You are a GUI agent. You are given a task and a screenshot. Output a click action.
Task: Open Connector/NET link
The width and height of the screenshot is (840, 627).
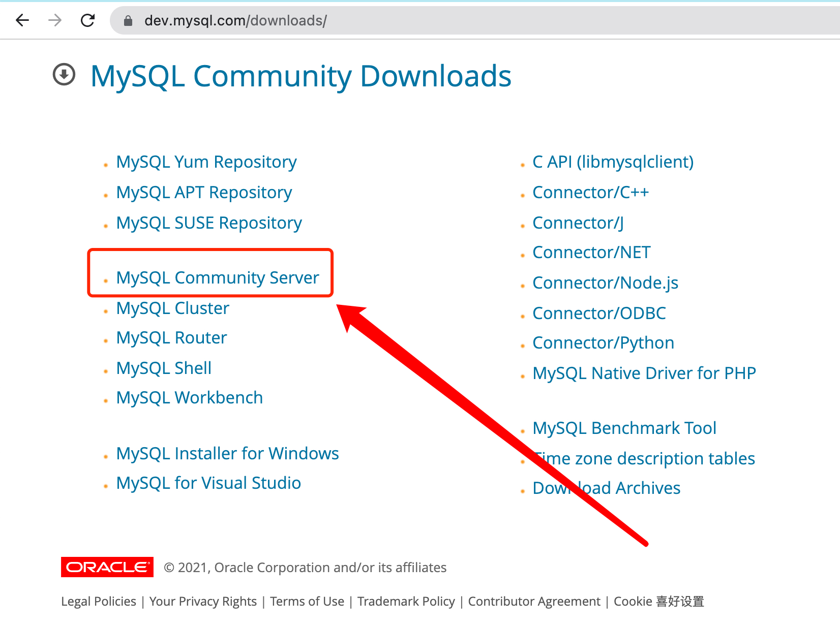(591, 253)
